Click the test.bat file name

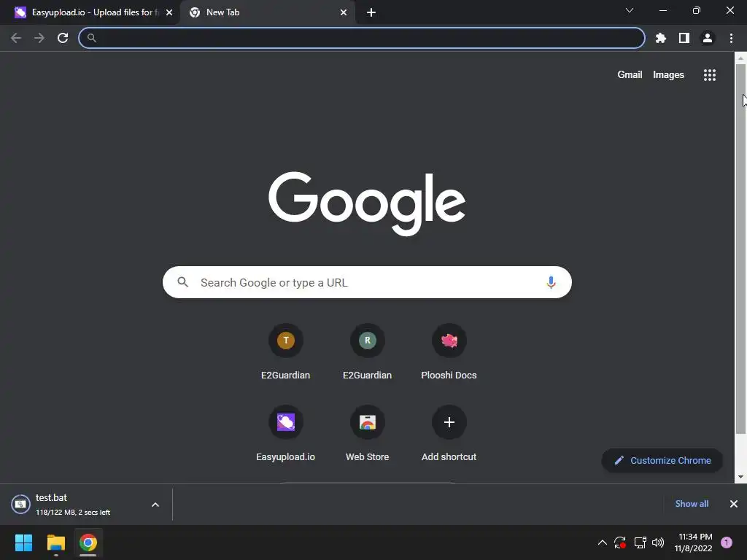tap(52, 497)
